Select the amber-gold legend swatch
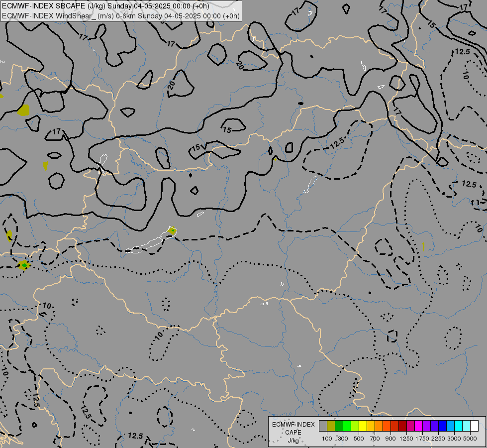Viewport: 487px width, 448px height. point(371,426)
